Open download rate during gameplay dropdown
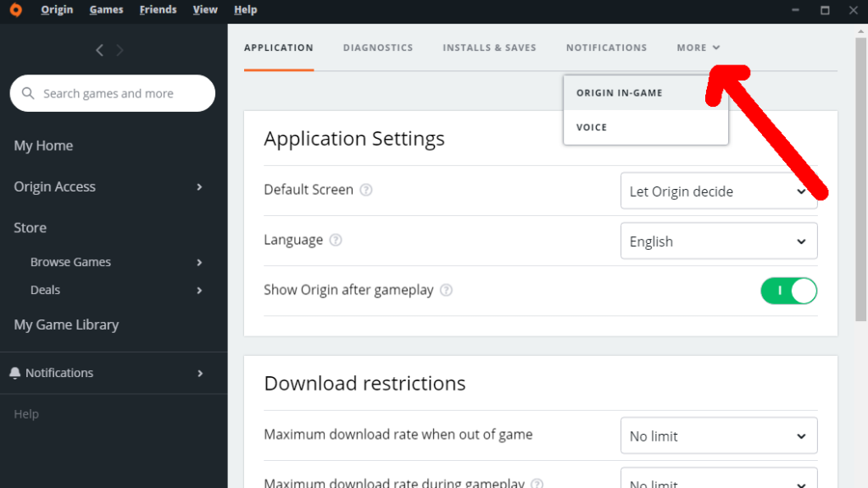This screenshot has height=488, width=868. pos(719,478)
